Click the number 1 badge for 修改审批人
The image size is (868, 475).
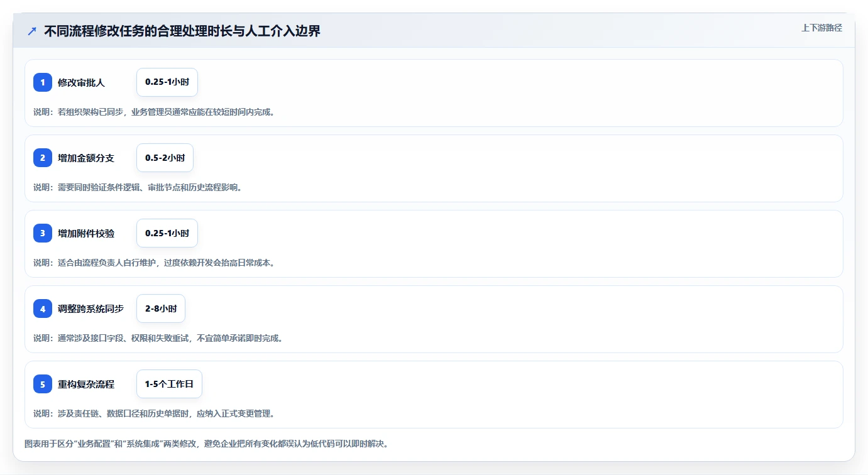tap(43, 82)
